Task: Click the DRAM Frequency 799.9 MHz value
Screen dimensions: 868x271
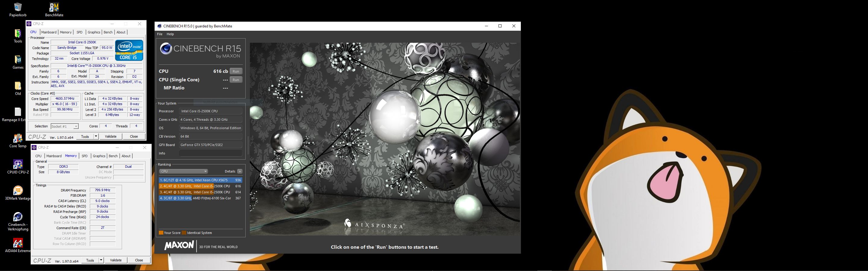Action: click(103, 190)
